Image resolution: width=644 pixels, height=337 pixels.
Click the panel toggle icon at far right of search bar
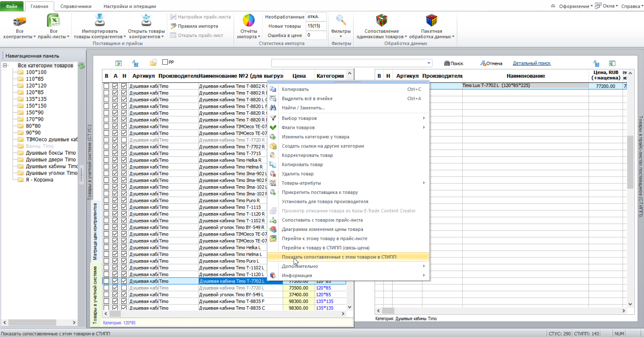coord(612,63)
